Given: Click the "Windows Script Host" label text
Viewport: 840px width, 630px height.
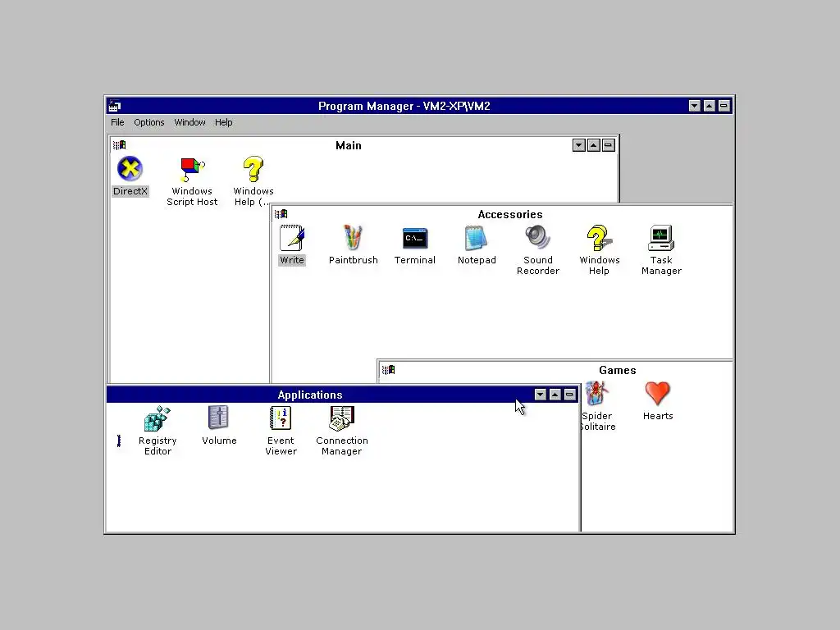Looking at the screenshot, I should [x=192, y=197].
